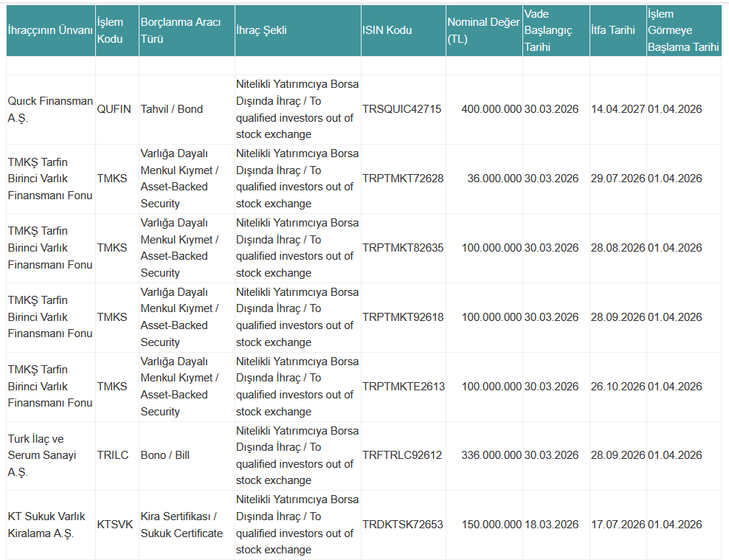Click the İşlem Kodu column header
729x560 pixels.
[x=110, y=30]
